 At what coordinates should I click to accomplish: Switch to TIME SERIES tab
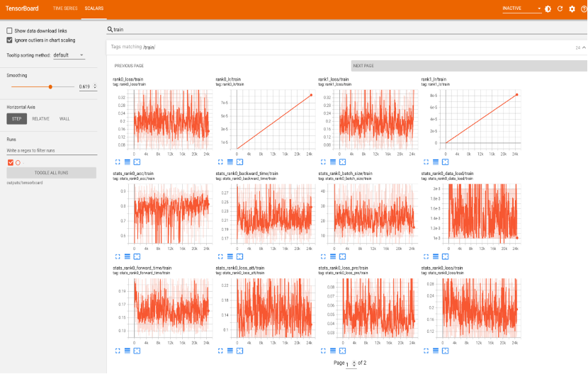[x=65, y=8]
